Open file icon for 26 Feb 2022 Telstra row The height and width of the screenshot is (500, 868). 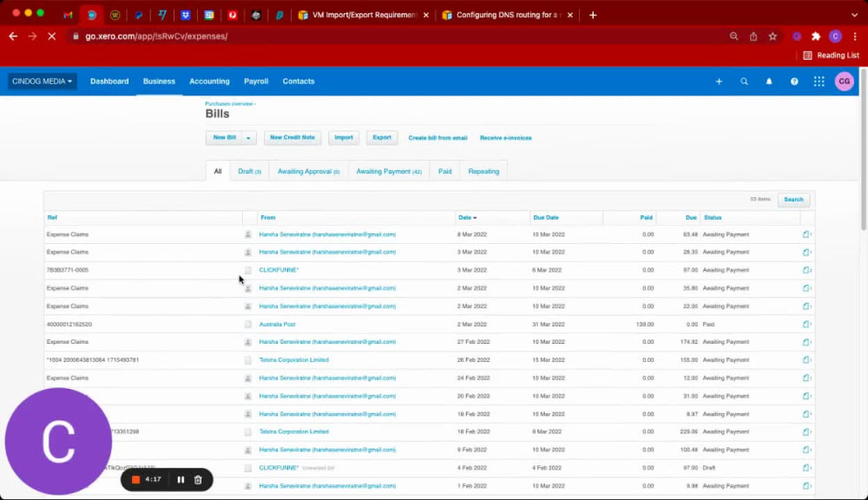click(x=806, y=360)
